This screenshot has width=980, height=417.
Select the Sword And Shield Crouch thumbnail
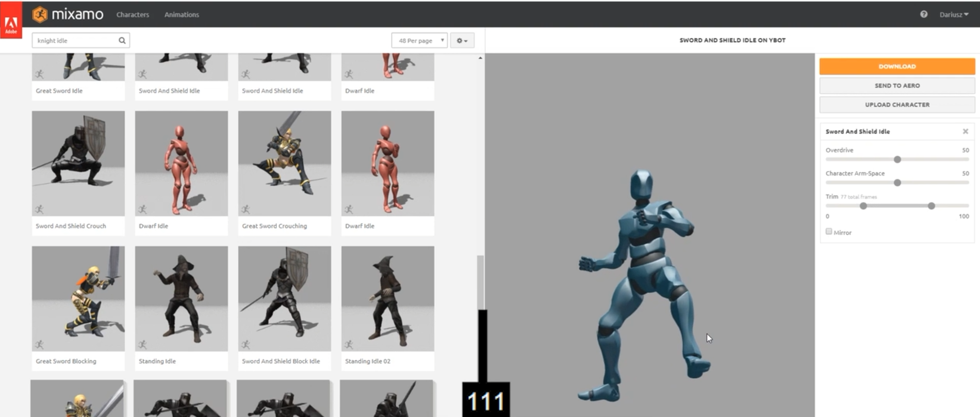point(78,164)
